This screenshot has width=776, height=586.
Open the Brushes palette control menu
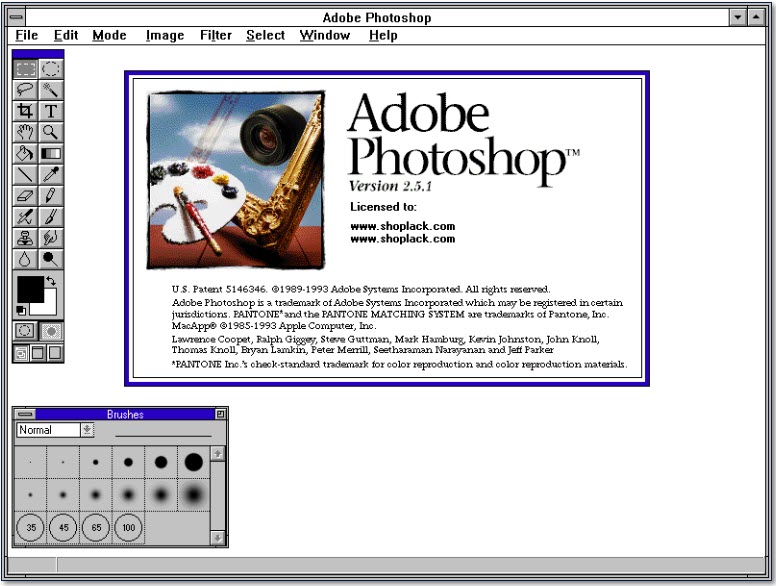point(26,414)
